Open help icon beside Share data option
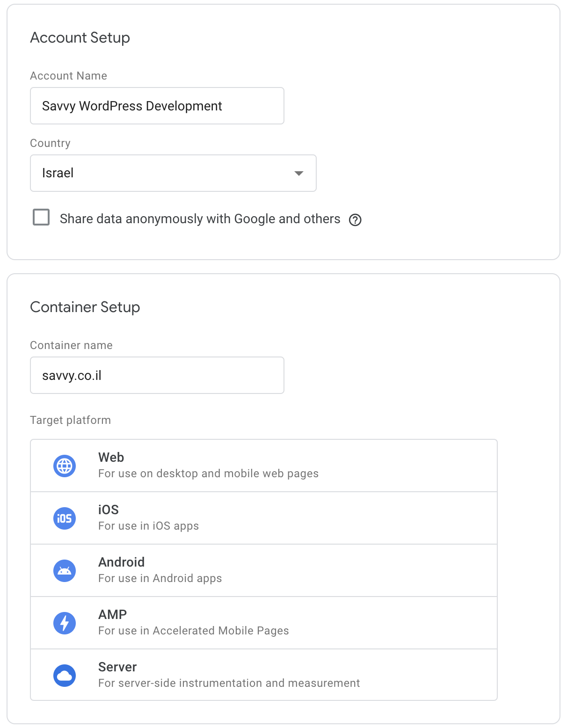The height and width of the screenshot is (728, 567). pyautogui.click(x=355, y=220)
